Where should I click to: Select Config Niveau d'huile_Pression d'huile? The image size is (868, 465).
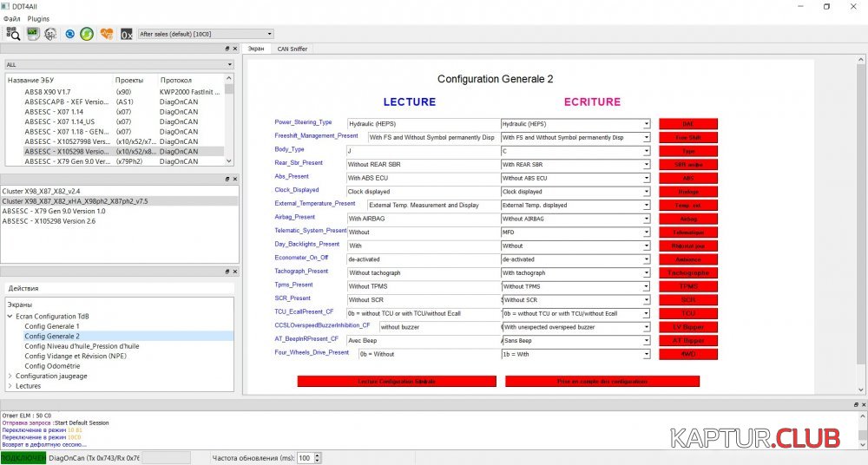[82, 346]
